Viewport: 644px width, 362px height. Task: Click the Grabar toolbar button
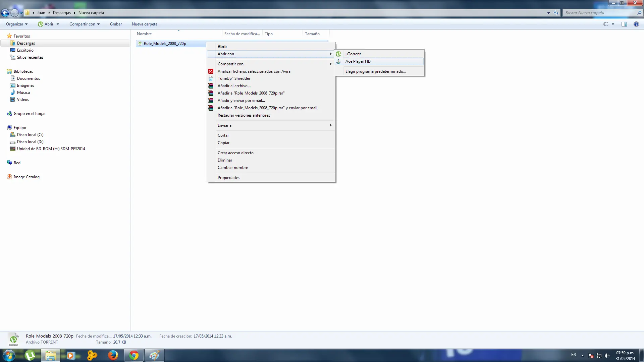(116, 24)
